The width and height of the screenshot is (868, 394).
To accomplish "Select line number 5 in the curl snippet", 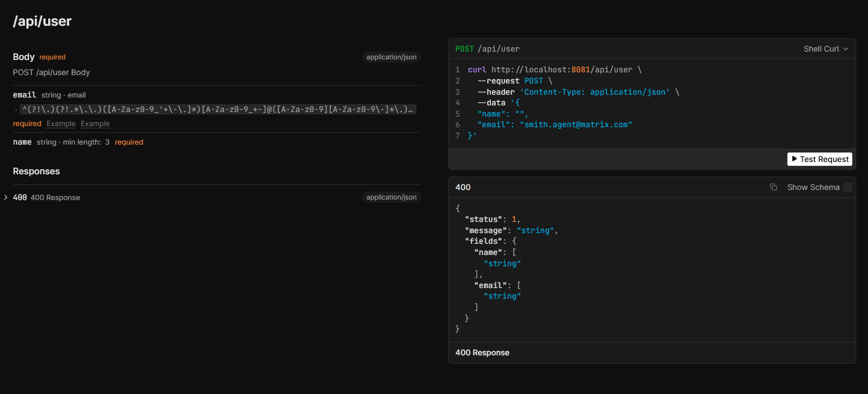I will click(x=457, y=114).
